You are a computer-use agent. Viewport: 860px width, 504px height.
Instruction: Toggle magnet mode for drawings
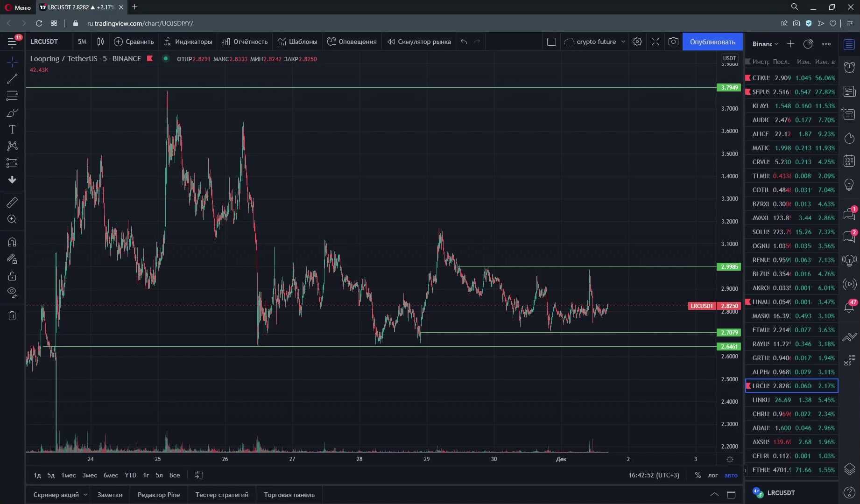(x=12, y=242)
